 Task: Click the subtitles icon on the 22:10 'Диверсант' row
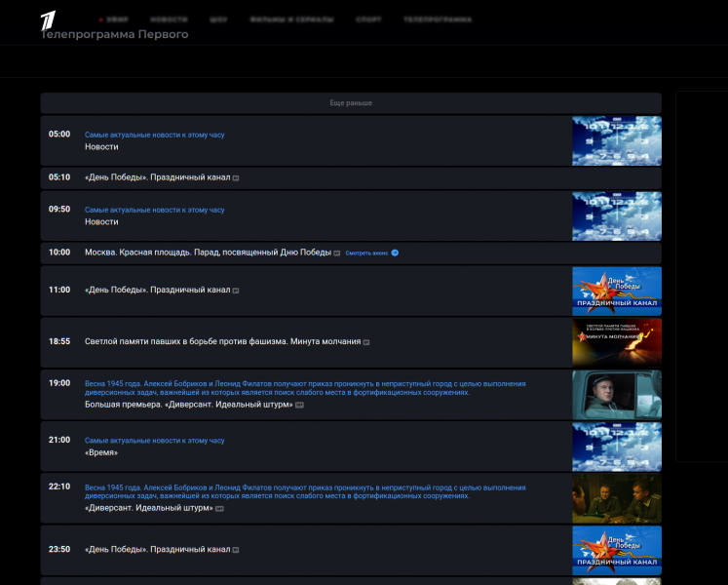(x=219, y=508)
